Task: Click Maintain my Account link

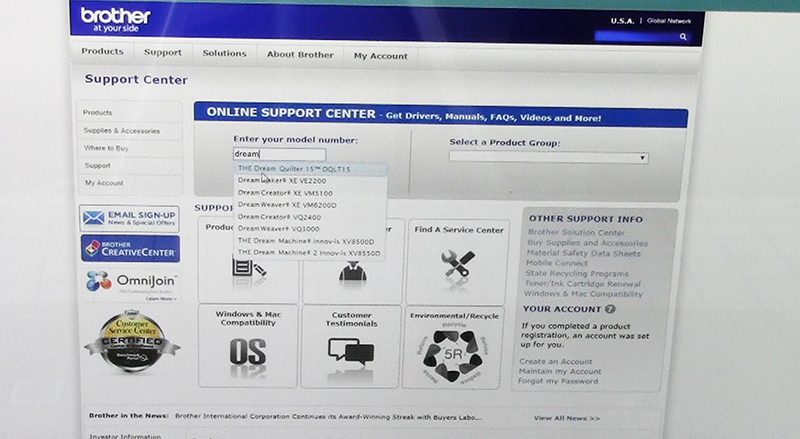Action: click(x=560, y=372)
